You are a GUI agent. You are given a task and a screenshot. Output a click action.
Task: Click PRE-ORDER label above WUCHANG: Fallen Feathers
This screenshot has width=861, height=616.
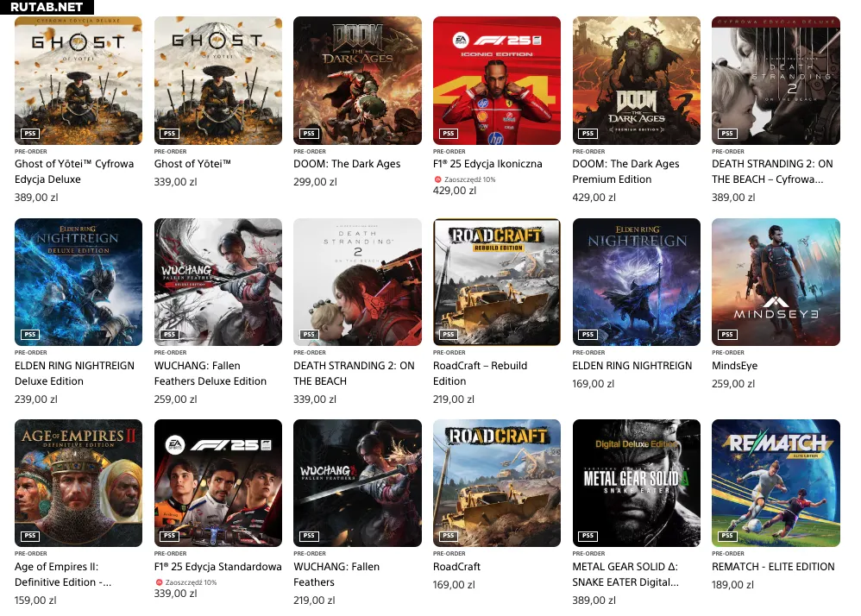[310, 553]
